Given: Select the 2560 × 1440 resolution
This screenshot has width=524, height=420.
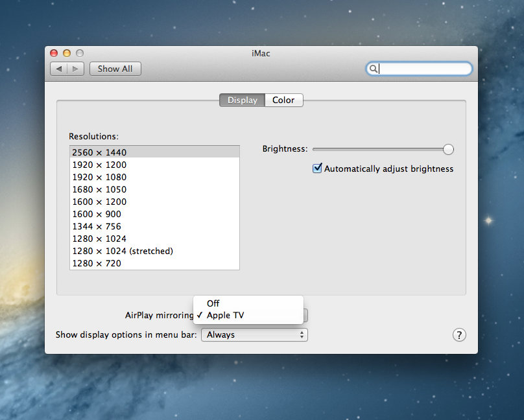Looking at the screenshot, I should (99, 152).
